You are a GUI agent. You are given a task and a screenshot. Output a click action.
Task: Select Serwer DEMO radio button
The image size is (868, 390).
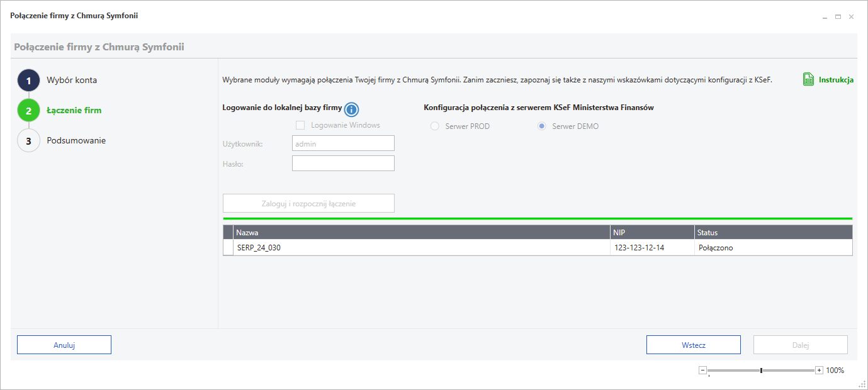point(541,126)
